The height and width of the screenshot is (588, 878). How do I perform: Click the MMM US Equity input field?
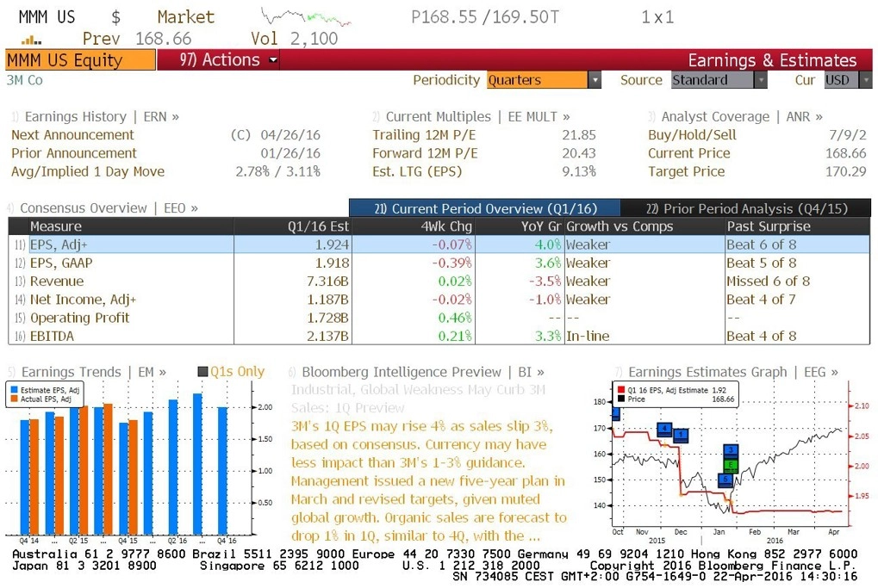point(81,60)
